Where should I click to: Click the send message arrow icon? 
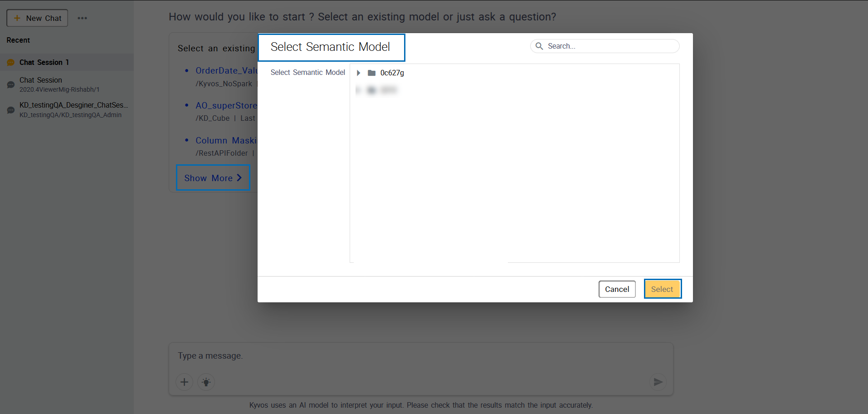click(658, 382)
